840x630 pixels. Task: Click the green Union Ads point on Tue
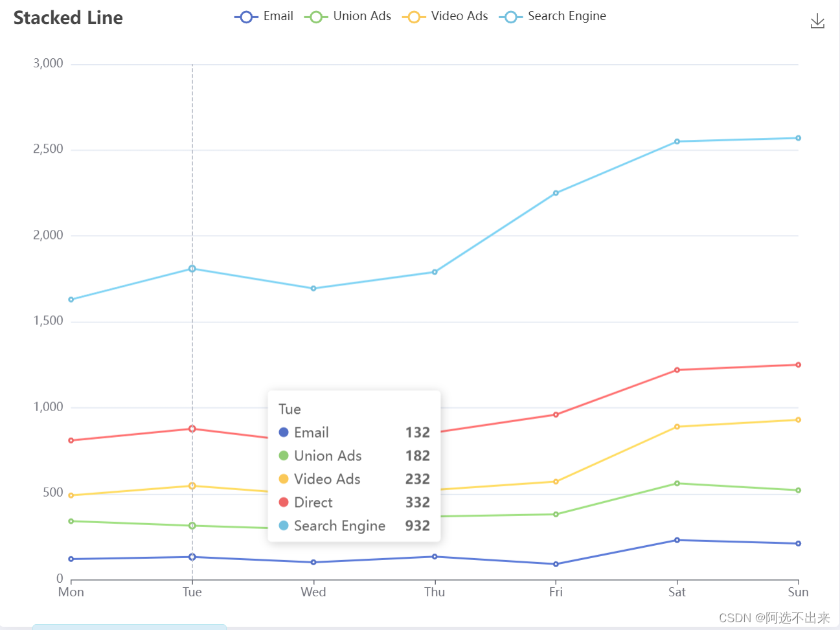click(192, 526)
